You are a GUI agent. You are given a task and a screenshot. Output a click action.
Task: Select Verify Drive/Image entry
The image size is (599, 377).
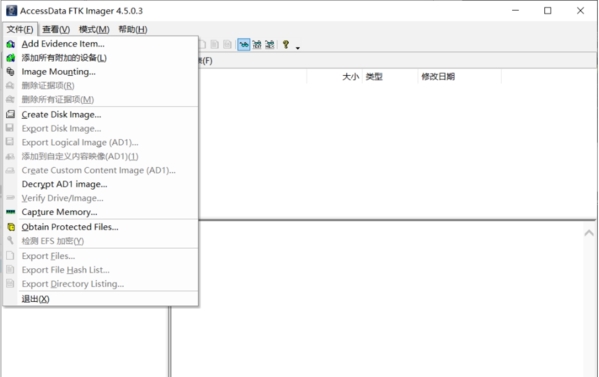click(100, 198)
